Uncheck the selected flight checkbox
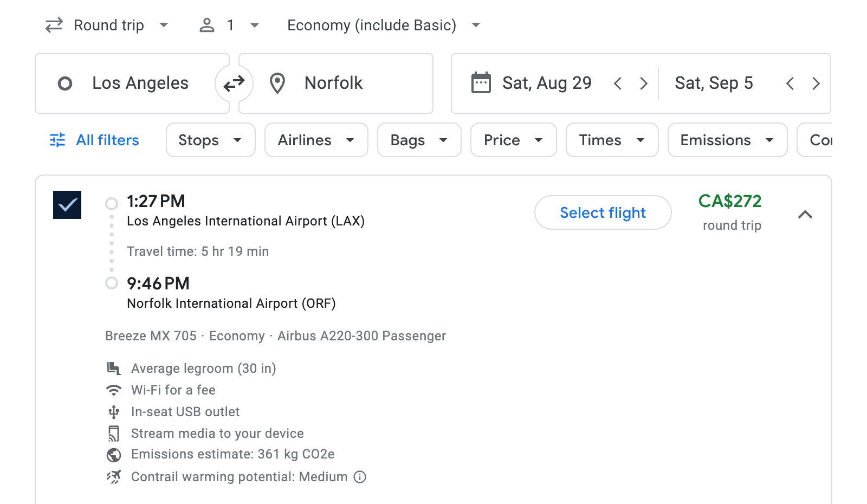The height and width of the screenshot is (504, 867). (67, 204)
